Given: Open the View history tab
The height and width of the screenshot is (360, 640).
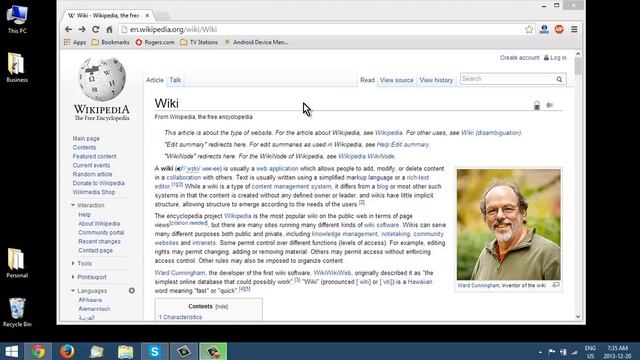Looking at the screenshot, I should click(x=436, y=80).
